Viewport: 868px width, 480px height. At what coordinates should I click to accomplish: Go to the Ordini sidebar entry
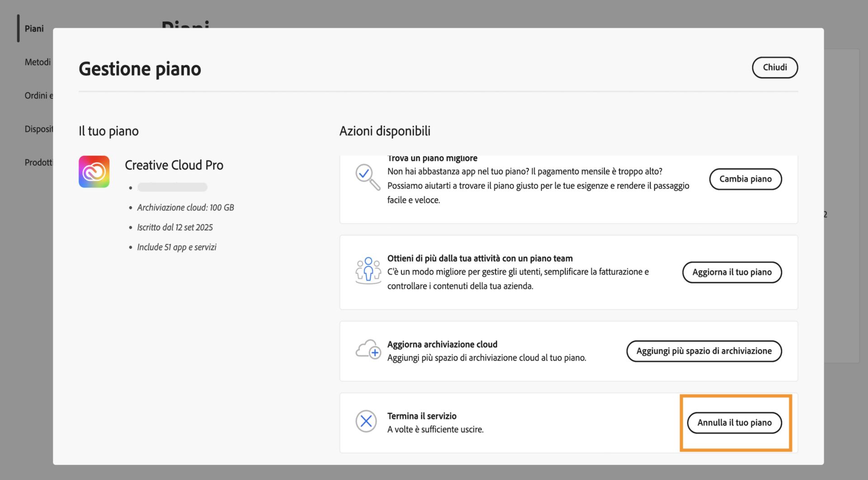tap(38, 95)
